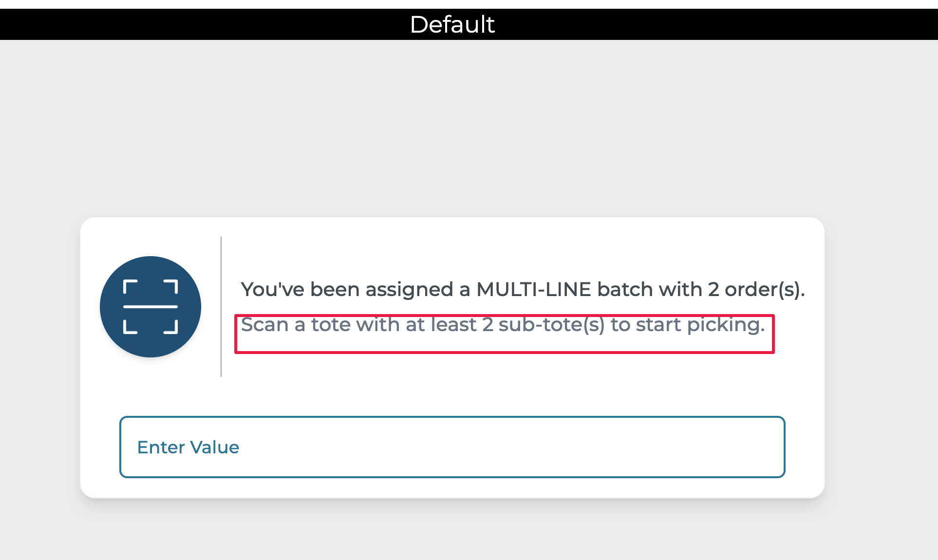Click the Scan a tote instruction text
Viewport: 938px width, 560px height.
point(503,325)
